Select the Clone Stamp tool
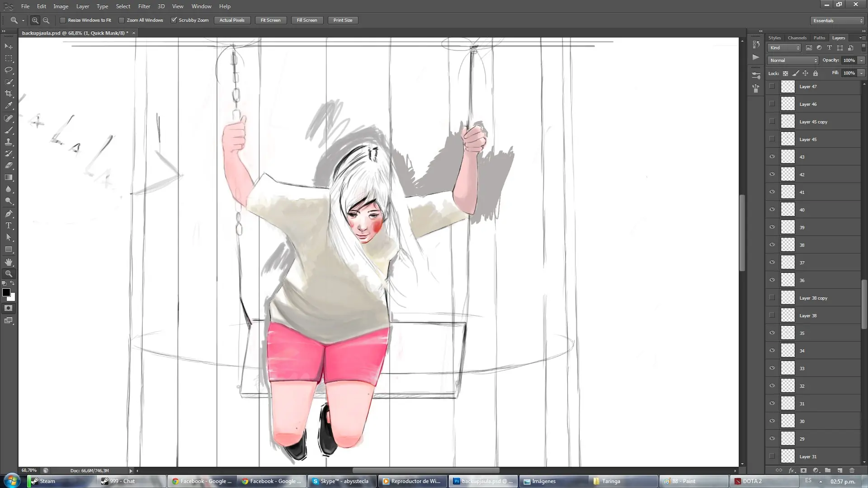This screenshot has width=868, height=488. pyautogui.click(x=9, y=142)
